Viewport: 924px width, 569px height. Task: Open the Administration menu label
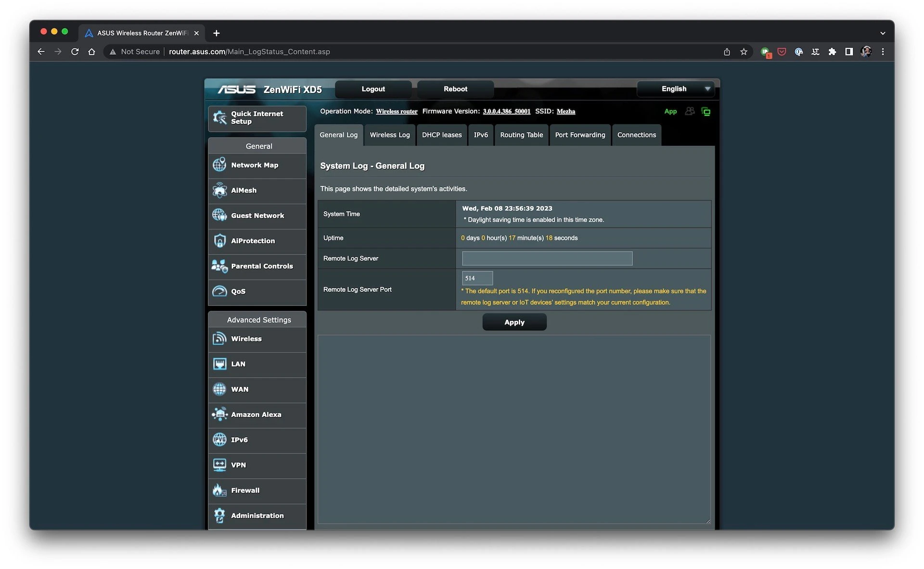pyautogui.click(x=257, y=516)
